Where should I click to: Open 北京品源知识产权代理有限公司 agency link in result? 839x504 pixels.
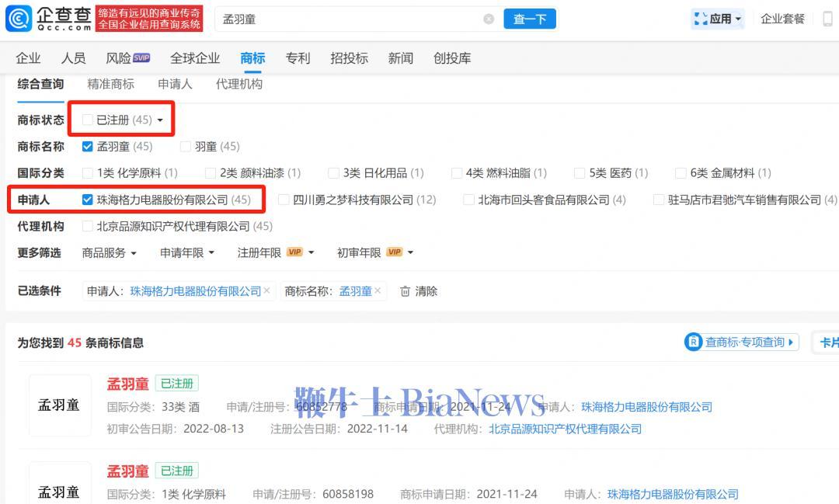coord(565,429)
